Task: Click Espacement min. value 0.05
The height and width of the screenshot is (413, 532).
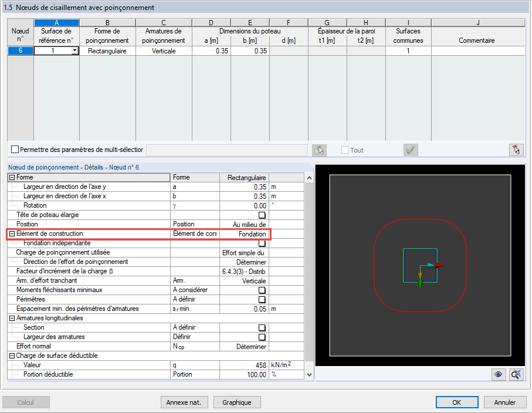Action: point(244,309)
